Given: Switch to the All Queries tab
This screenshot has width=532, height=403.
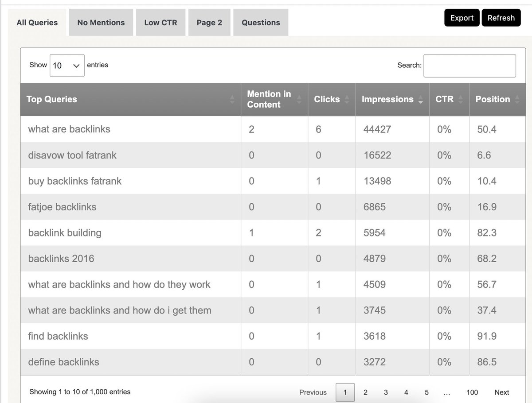Looking at the screenshot, I should (x=37, y=23).
